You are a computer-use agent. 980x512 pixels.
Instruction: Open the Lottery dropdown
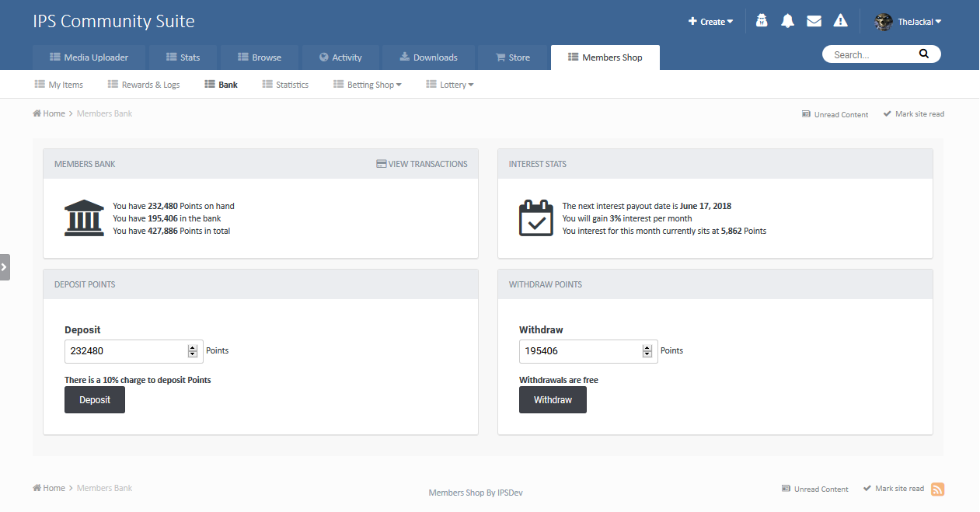point(449,84)
